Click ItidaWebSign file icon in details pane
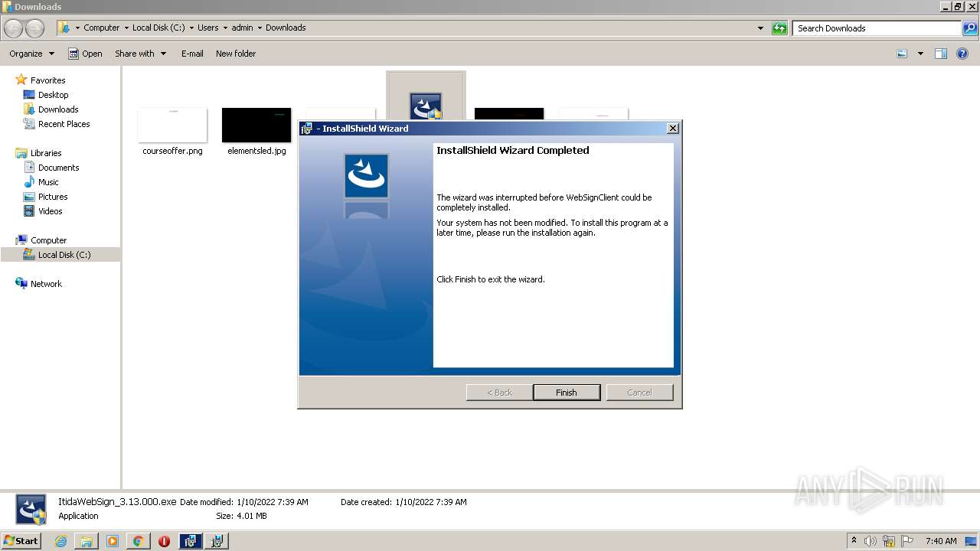The image size is (980, 551). pos(31,509)
